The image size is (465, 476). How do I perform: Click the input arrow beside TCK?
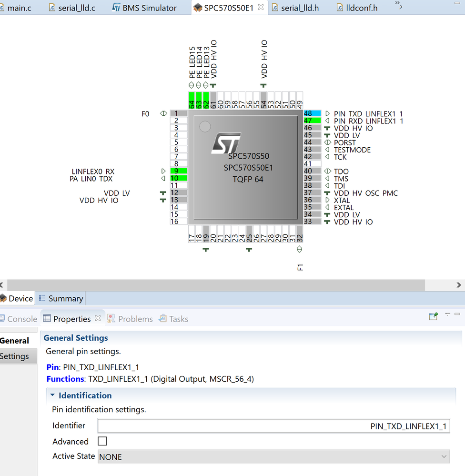(327, 157)
